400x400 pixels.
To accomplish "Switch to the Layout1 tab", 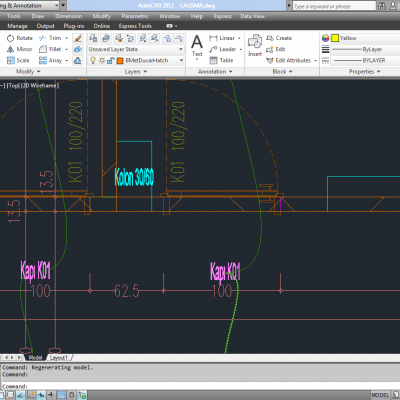I will 59,358.
